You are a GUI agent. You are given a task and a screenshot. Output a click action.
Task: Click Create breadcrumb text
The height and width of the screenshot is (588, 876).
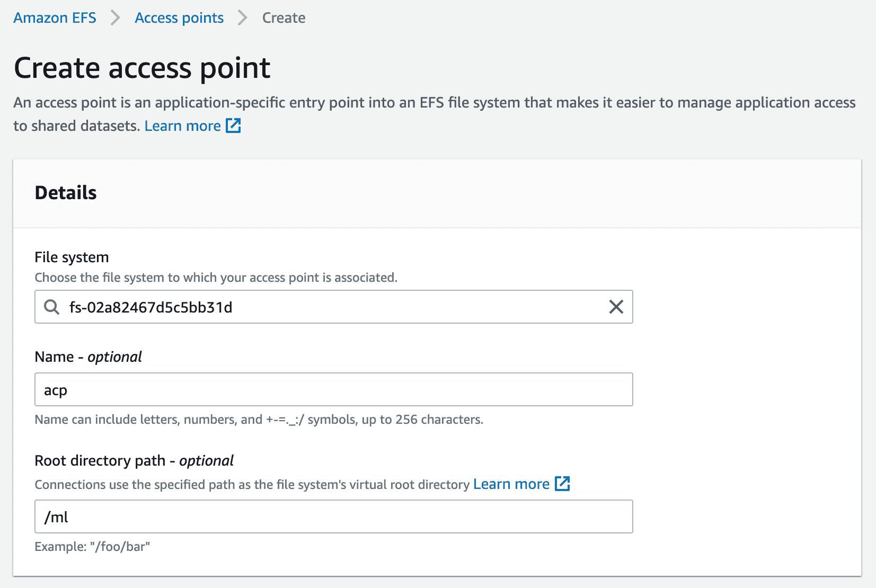284,18
